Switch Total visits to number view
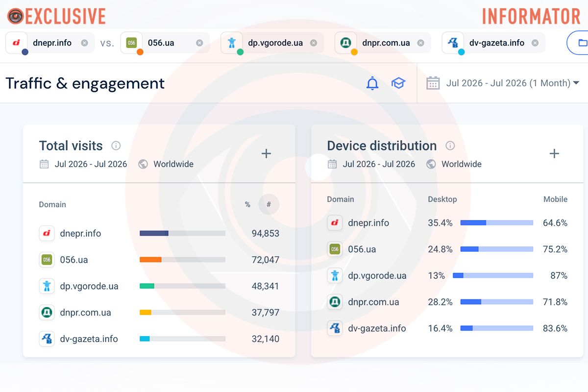 [269, 204]
